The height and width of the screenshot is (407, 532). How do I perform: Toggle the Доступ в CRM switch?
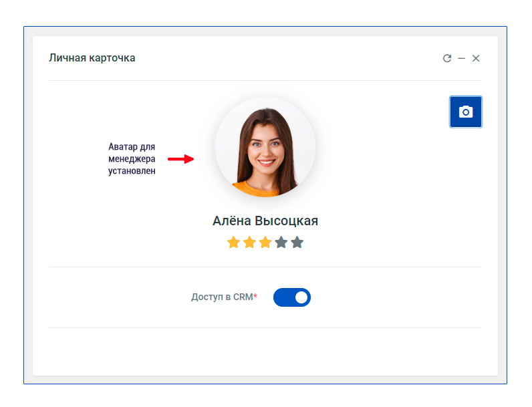[292, 297]
